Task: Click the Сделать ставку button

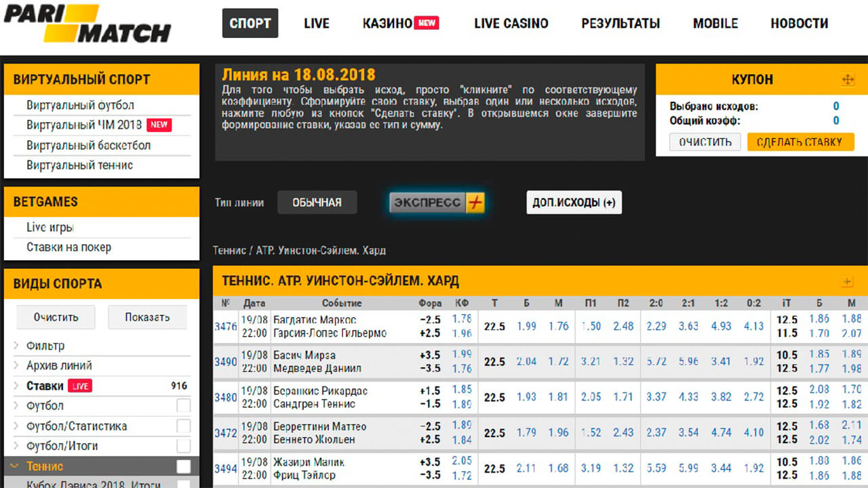Action: click(x=800, y=142)
